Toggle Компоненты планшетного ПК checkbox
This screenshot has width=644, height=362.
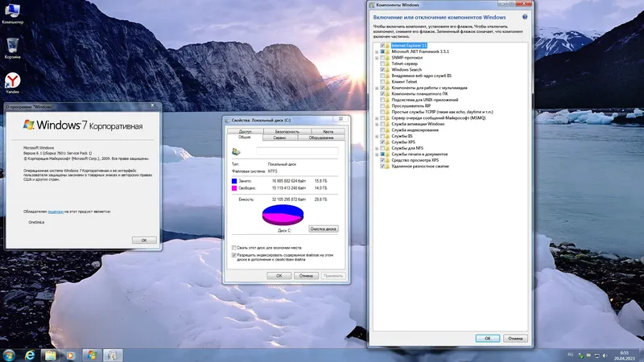point(382,94)
